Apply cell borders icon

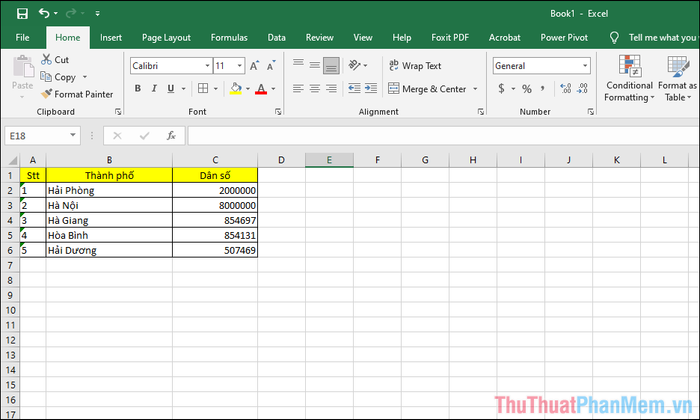pyautogui.click(x=203, y=88)
